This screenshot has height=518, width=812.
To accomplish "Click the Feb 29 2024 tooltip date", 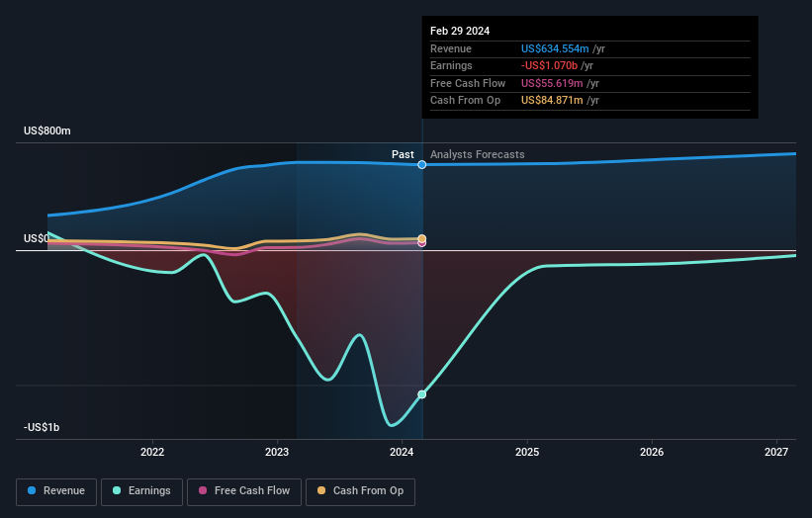I will click(460, 31).
